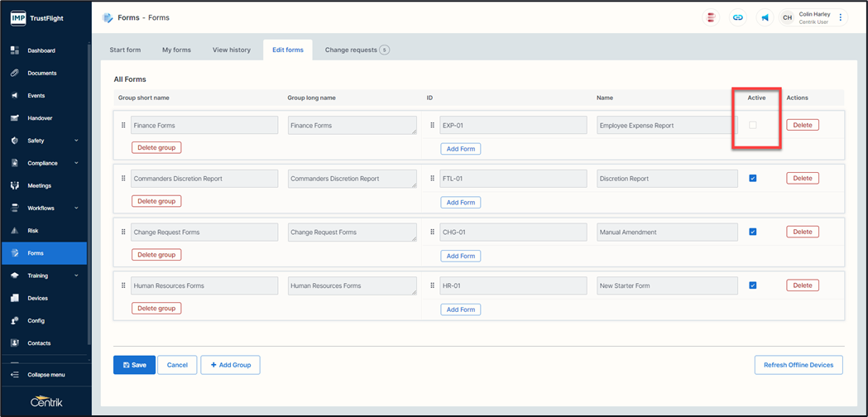Switch to the Start form tab

click(x=125, y=50)
